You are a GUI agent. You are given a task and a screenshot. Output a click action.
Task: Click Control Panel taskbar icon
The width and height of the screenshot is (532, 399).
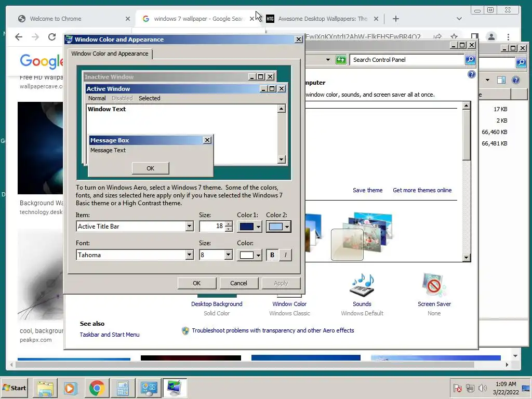point(149,388)
